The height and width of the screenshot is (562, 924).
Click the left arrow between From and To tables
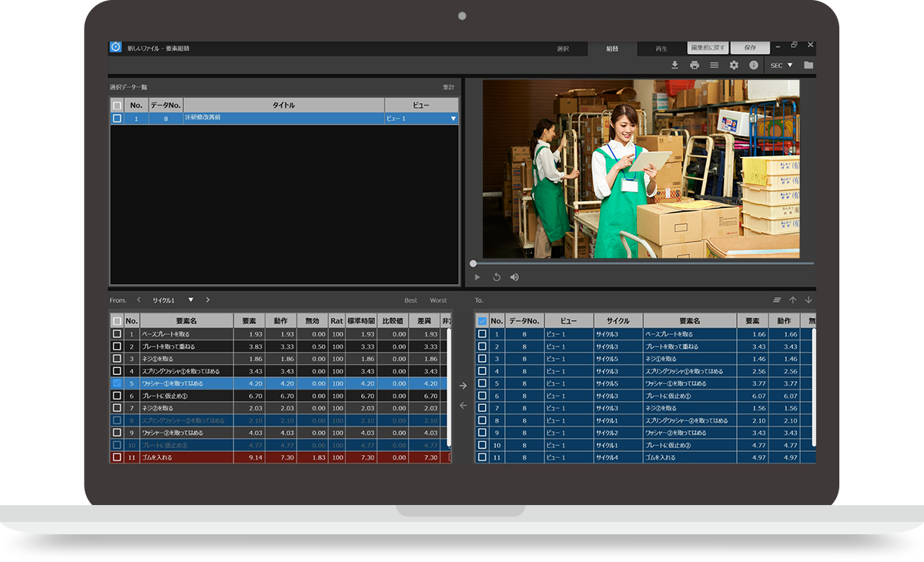(x=463, y=406)
